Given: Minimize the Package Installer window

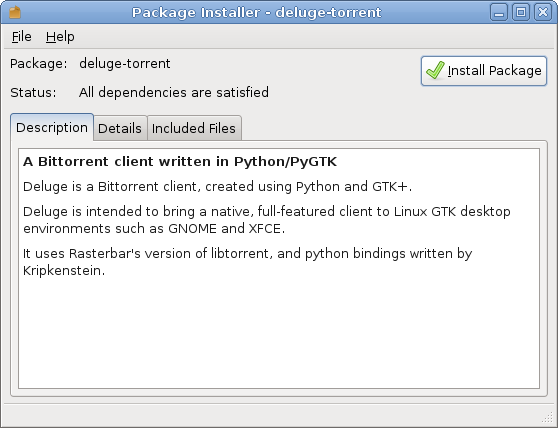Looking at the screenshot, I should 499,12.
